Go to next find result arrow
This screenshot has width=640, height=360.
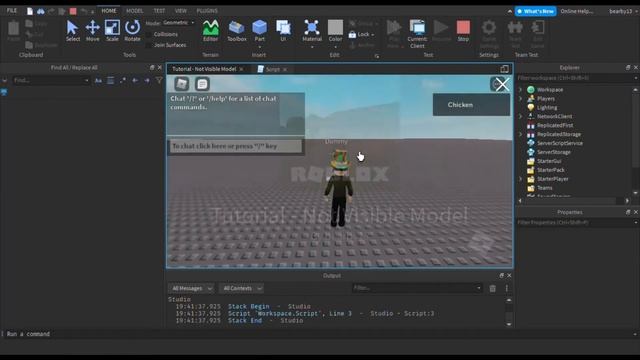point(147,81)
